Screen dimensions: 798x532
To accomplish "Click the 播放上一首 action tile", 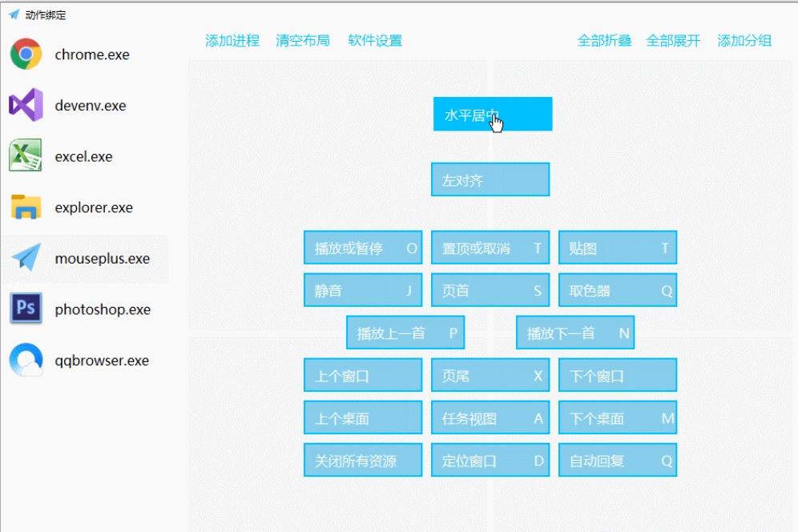I will [x=405, y=332].
